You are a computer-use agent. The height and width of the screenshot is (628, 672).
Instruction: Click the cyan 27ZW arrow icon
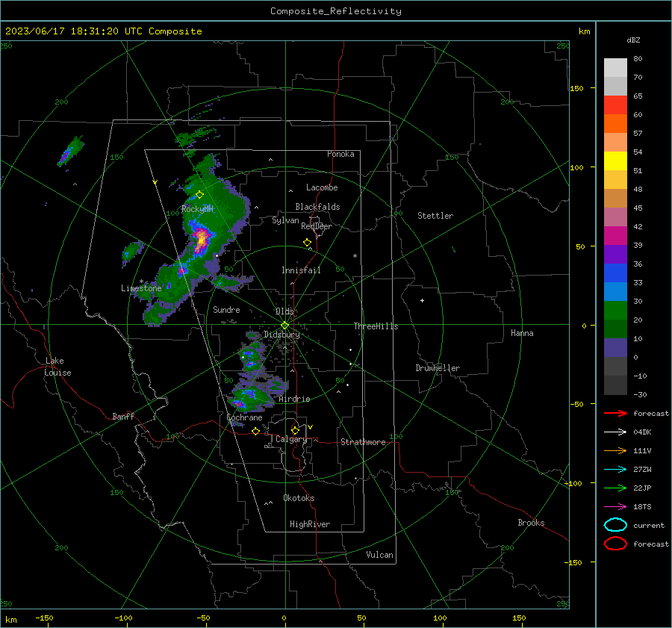615,470
